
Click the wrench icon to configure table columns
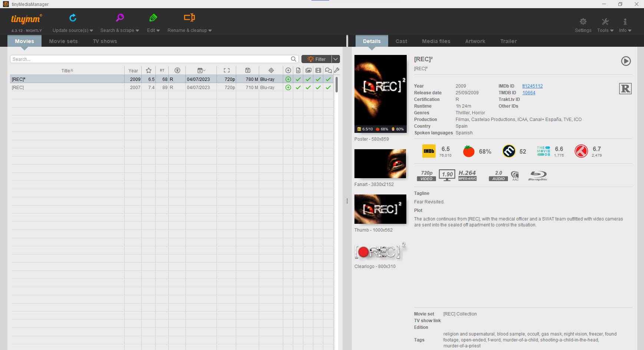[337, 70]
